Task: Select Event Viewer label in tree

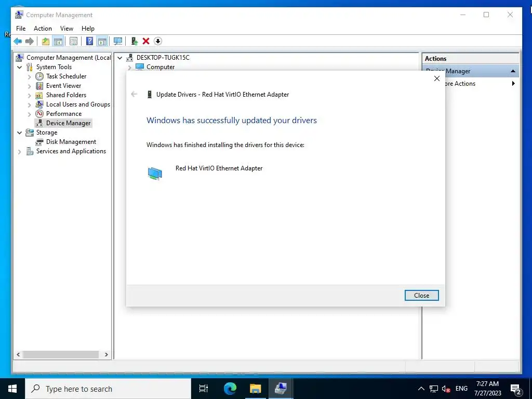Action: (x=64, y=86)
